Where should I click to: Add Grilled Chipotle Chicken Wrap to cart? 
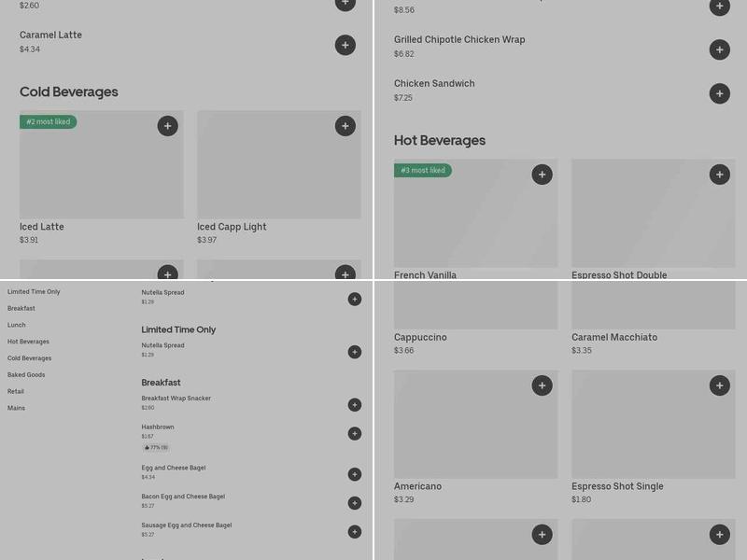(x=719, y=49)
